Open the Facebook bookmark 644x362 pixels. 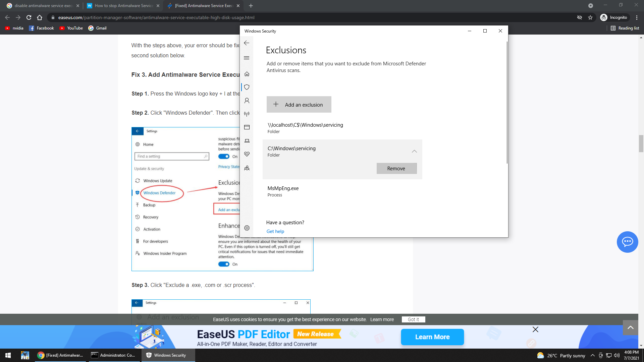pyautogui.click(x=41, y=28)
